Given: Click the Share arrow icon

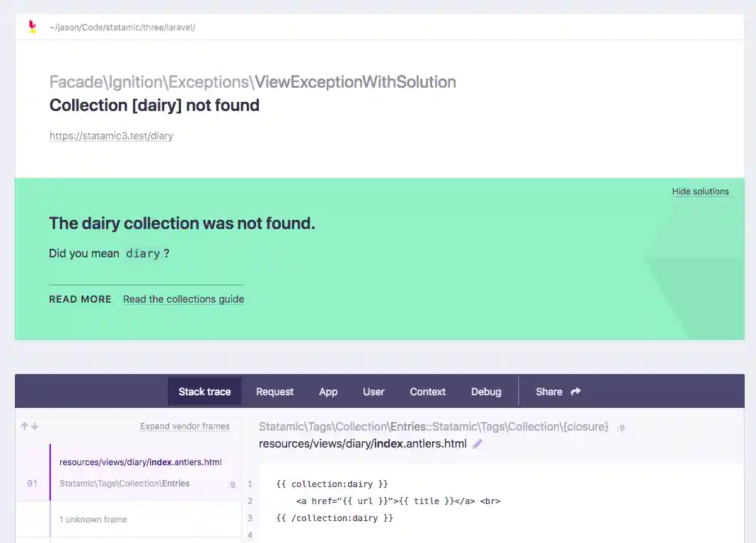Looking at the screenshot, I should click(x=574, y=391).
